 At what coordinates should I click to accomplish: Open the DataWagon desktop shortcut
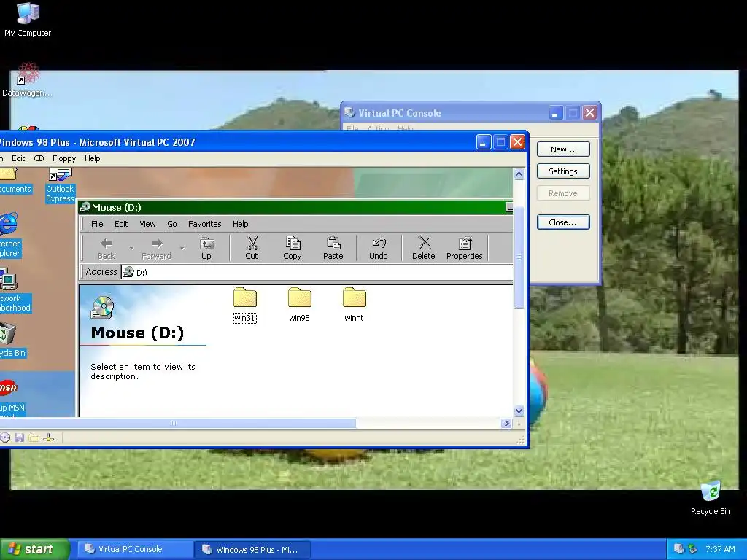28,80
